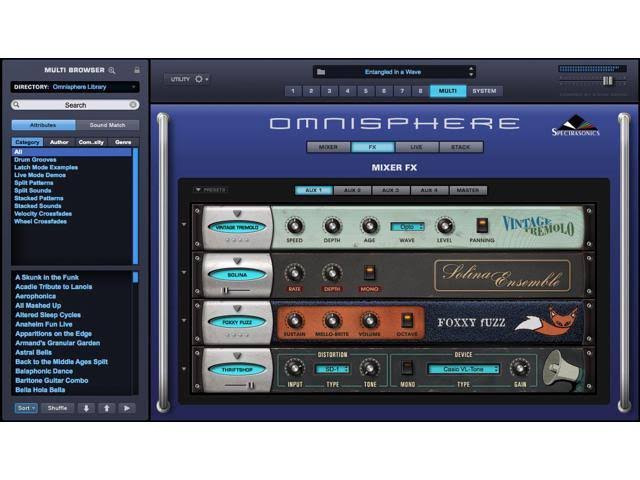Viewport: 640px width, 480px height.
Task: Select part 8 button
Action: tap(420, 91)
